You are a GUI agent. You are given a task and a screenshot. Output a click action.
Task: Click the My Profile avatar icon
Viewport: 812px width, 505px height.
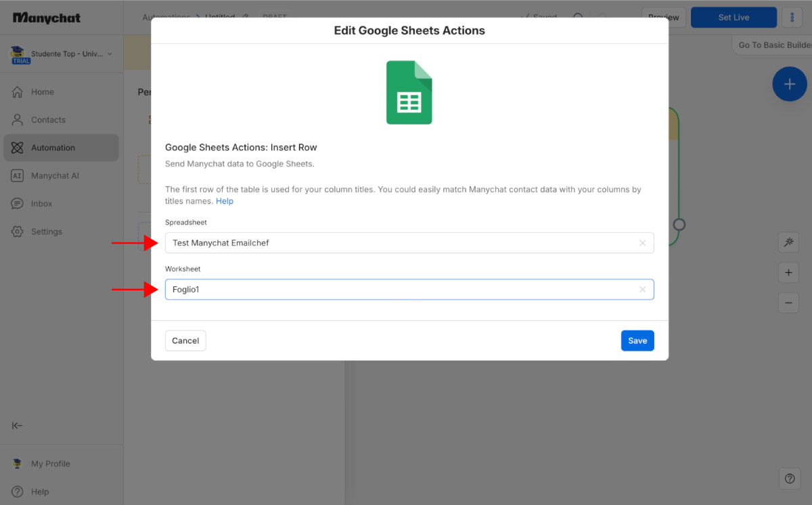point(18,464)
